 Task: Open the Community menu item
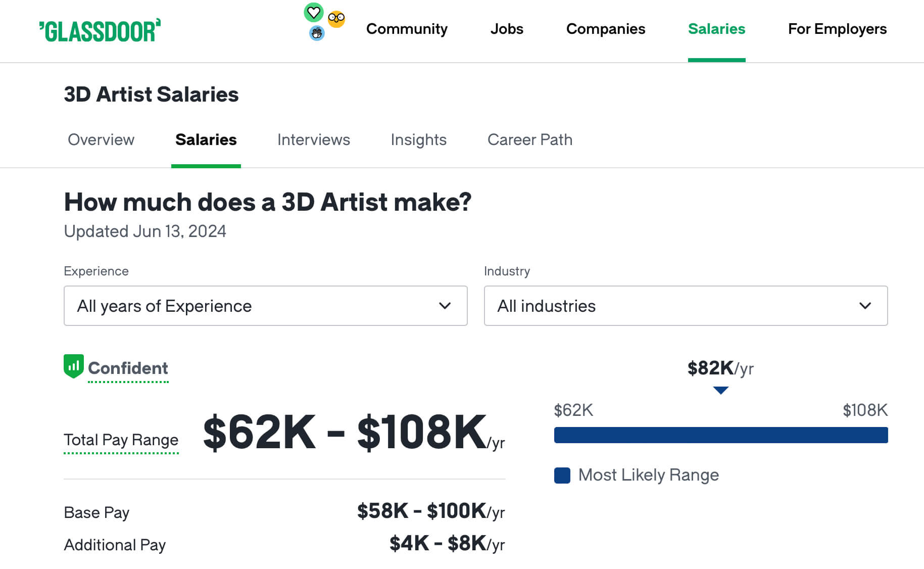[407, 29]
